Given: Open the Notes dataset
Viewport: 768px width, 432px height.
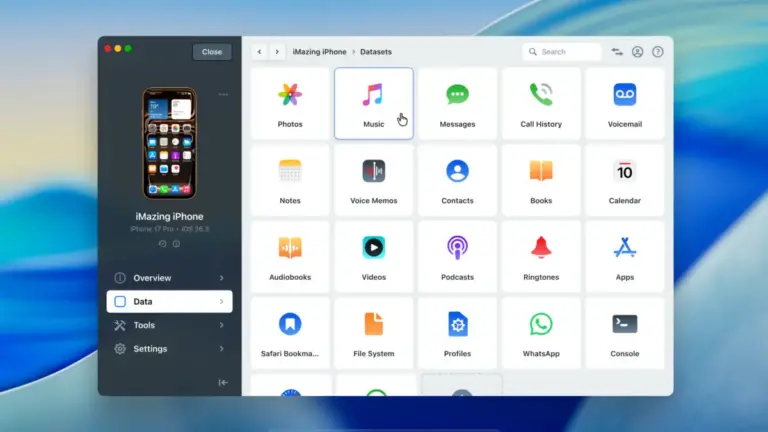Looking at the screenshot, I should click(x=290, y=180).
